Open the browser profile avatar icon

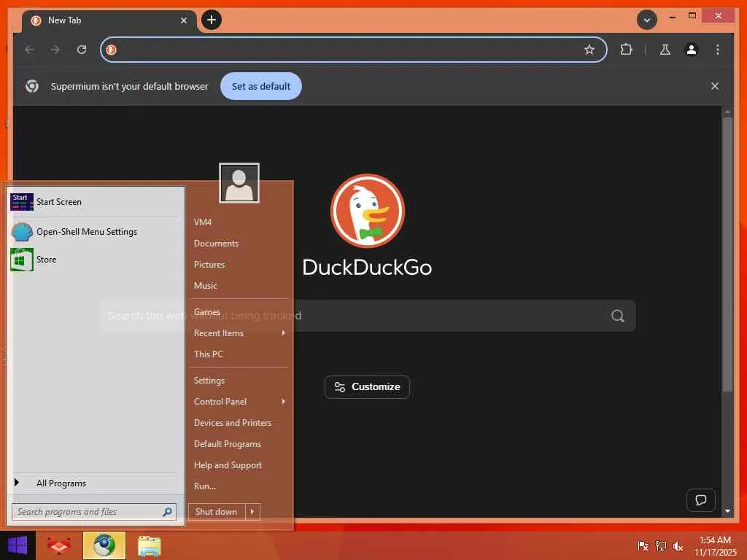[x=692, y=50]
